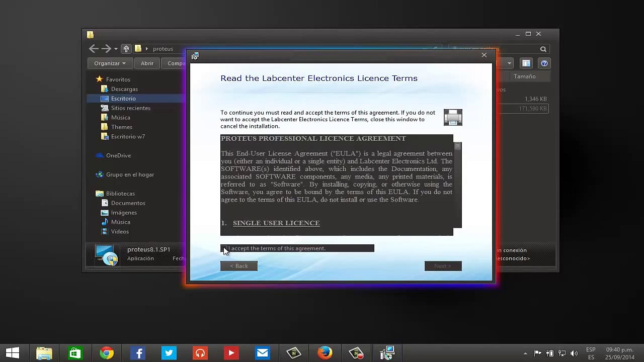This screenshot has height=362, width=644.
Task: Select Grupo en el hogar
Action: (x=130, y=175)
